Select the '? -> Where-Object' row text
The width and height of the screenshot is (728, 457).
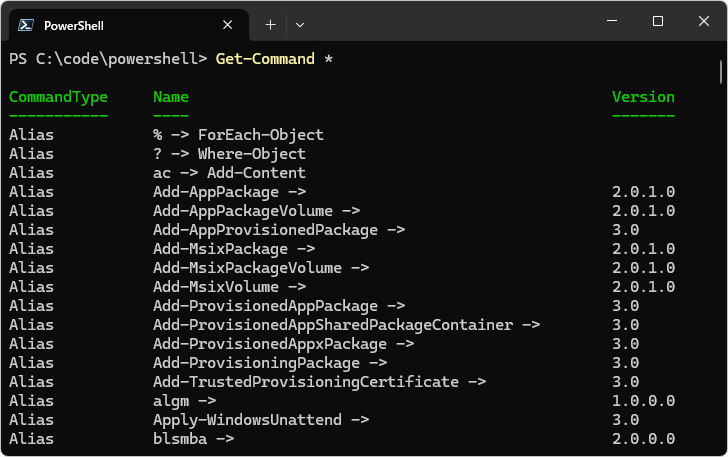coord(229,154)
